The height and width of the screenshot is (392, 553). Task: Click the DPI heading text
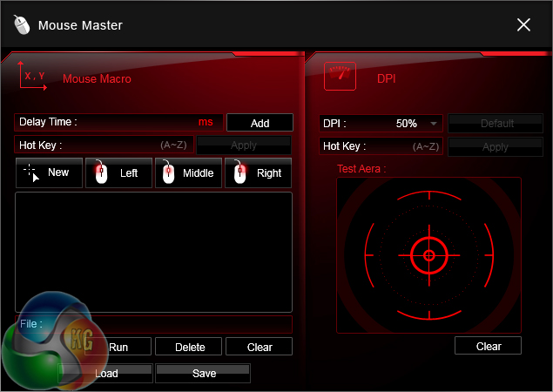(x=386, y=78)
